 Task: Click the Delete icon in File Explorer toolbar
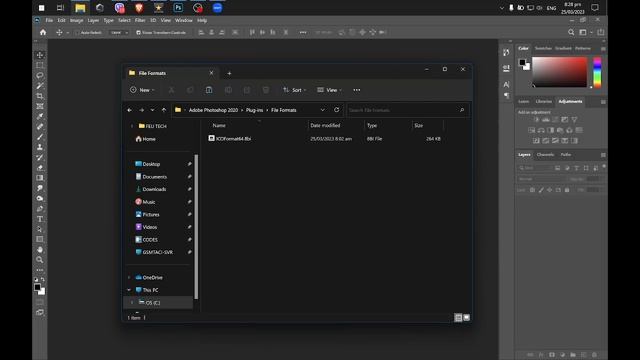[x=266, y=90]
